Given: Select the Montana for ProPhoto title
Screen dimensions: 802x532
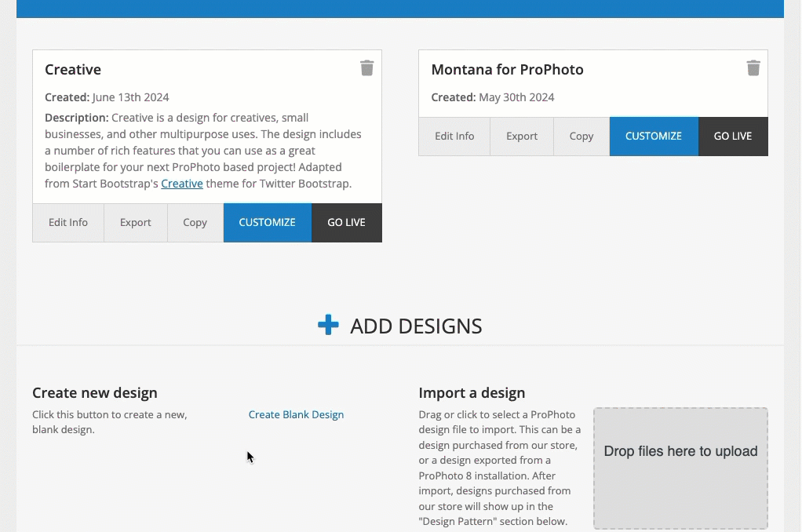Looking at the screenshot, I should (507, 70).
